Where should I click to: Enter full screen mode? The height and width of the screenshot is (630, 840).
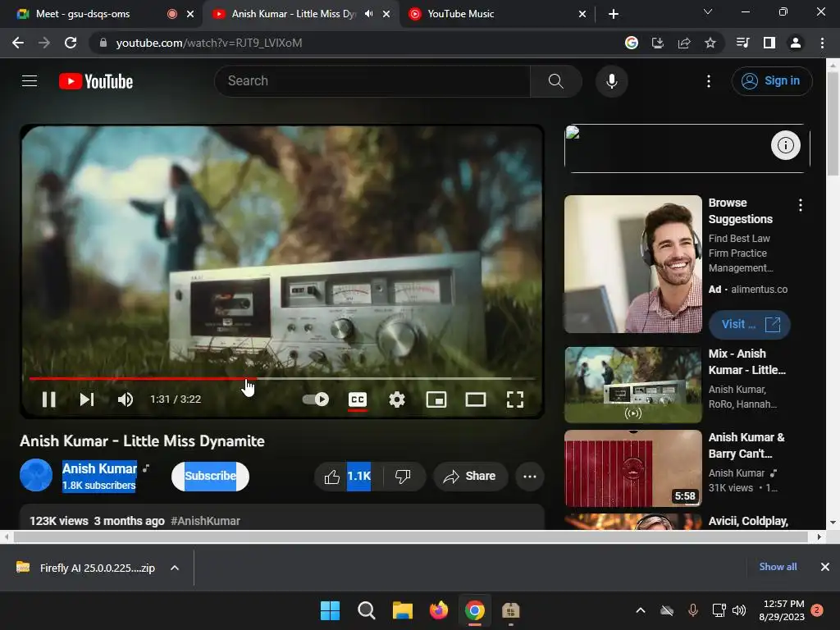(x=515, y=399)
